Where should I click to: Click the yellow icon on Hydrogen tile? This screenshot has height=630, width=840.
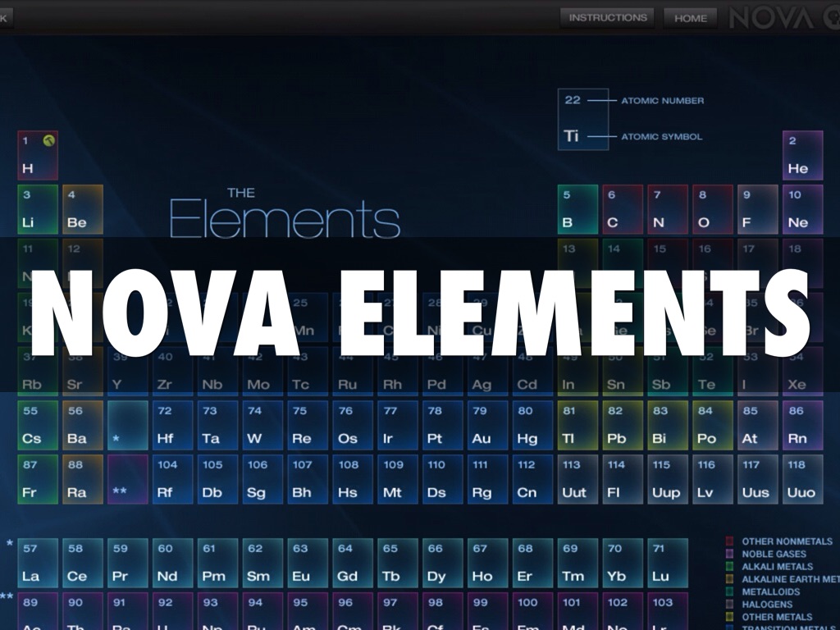(x=49, y=141)
